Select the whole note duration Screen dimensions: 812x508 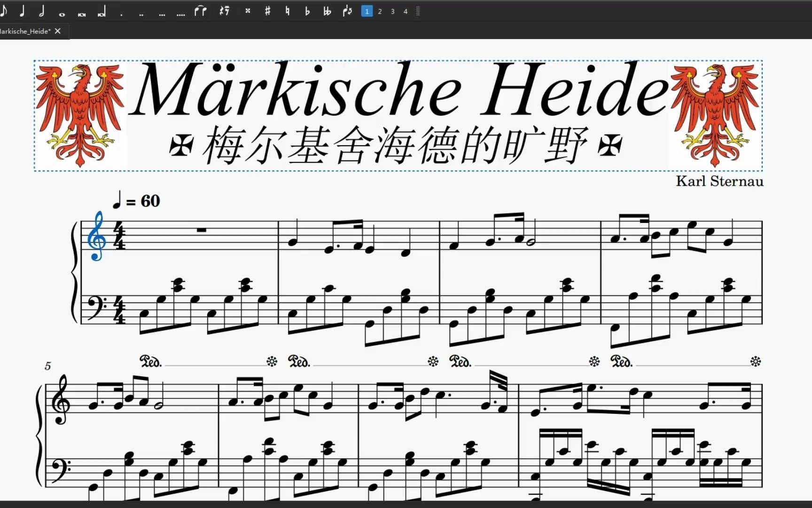click(62, 14)
